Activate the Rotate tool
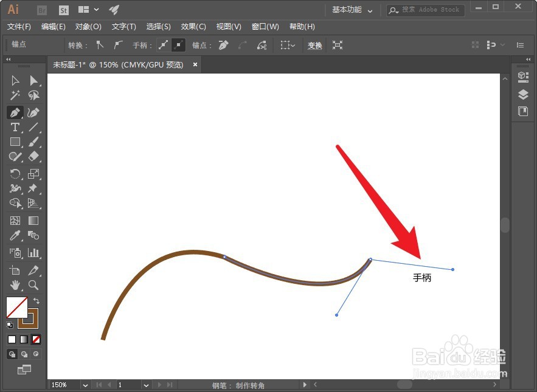 click(x=15, y=174)
